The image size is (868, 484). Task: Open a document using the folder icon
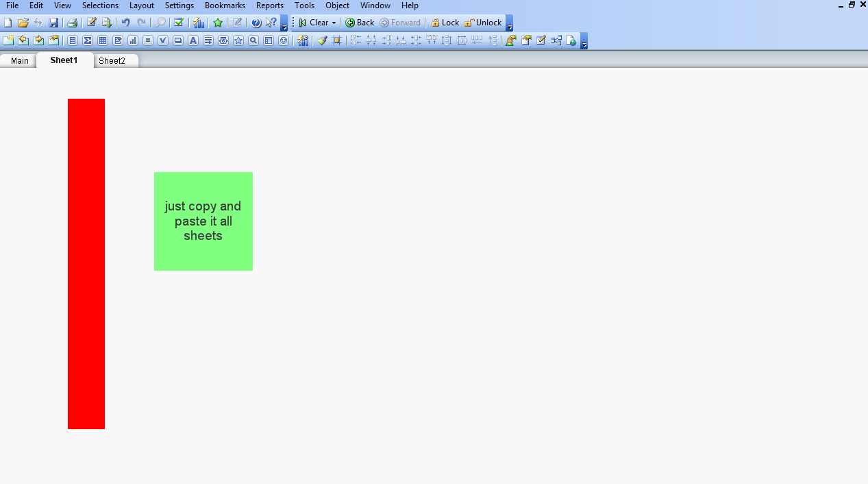(23, 23)
